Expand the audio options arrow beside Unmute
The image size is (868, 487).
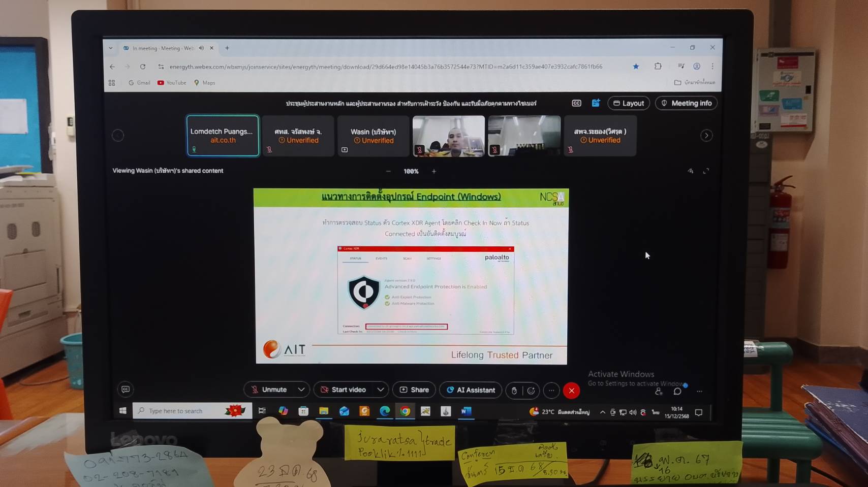click(301, 389)
